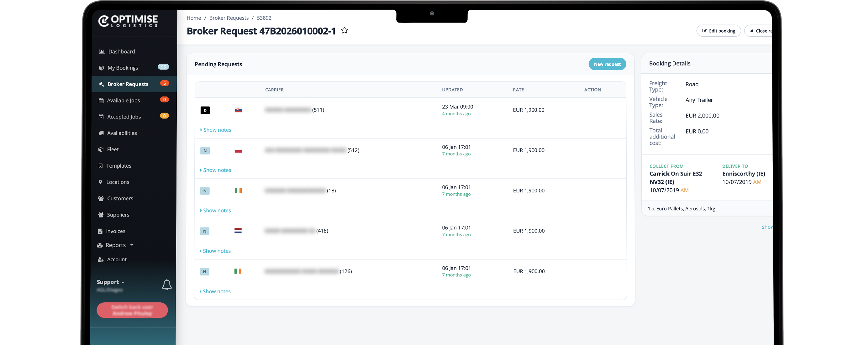Click the CARRIER column header

click(x=274, y=90)
